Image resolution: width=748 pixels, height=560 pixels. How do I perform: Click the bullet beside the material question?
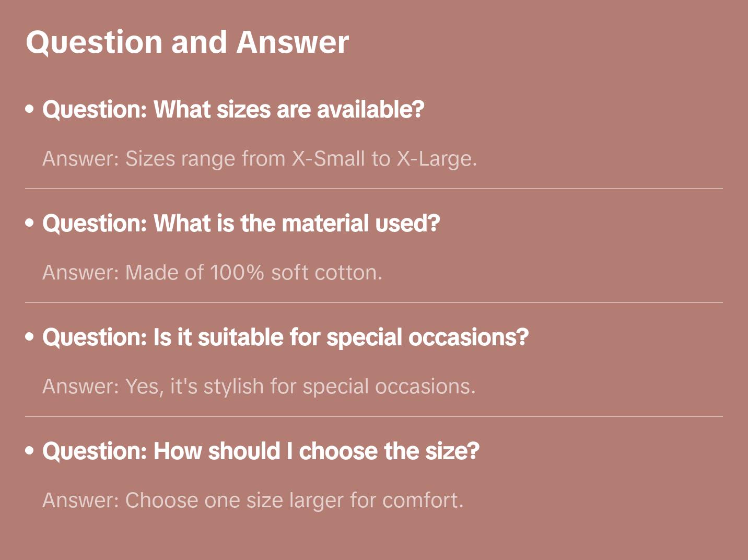(x=30, y=223)
